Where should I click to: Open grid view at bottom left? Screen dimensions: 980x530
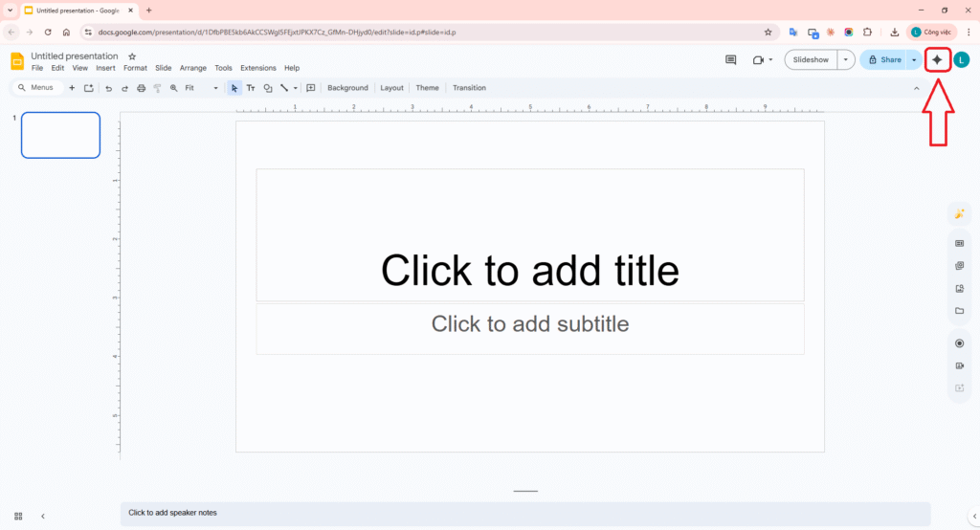point(18,516)
